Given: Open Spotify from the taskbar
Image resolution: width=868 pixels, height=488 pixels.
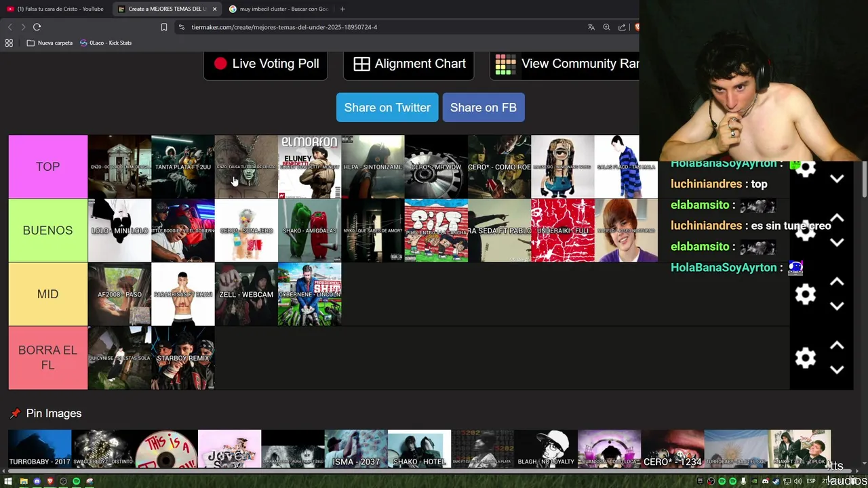Looking at the screenshot, I should pos(76,481).
